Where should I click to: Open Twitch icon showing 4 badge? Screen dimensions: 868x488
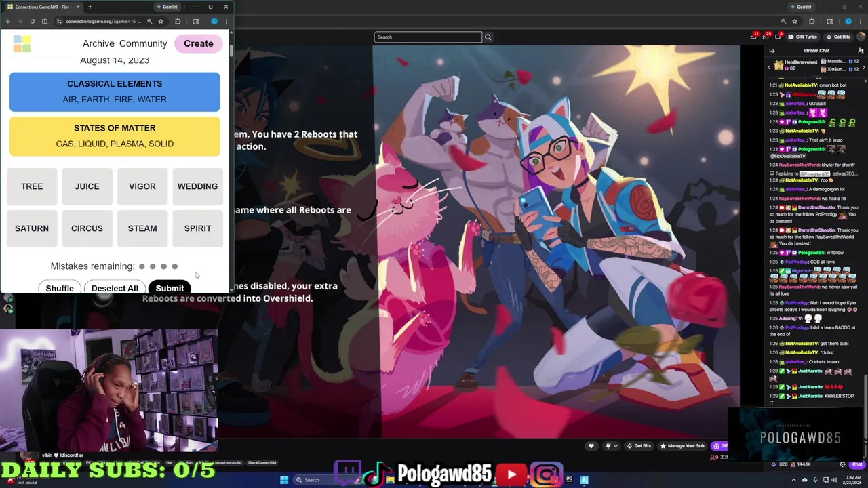click(x=778, y=37)
